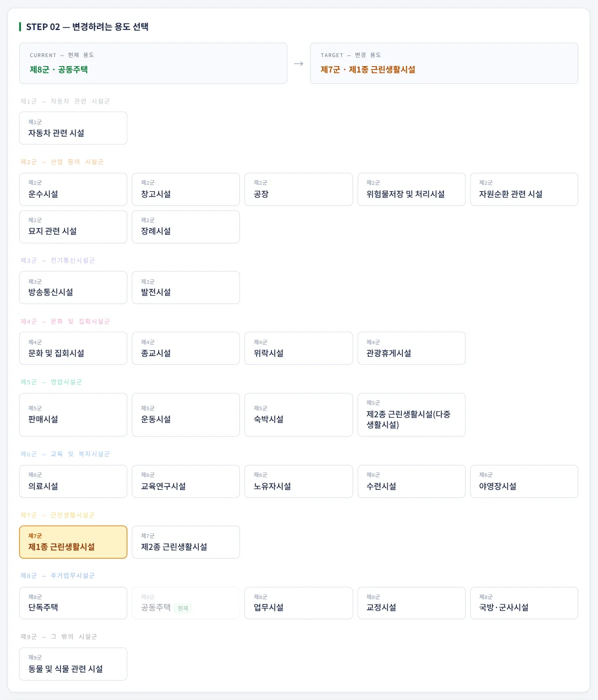Select 위험물저장 및 처리시설 card
This screenshot has height=700, width=598.
411,189
